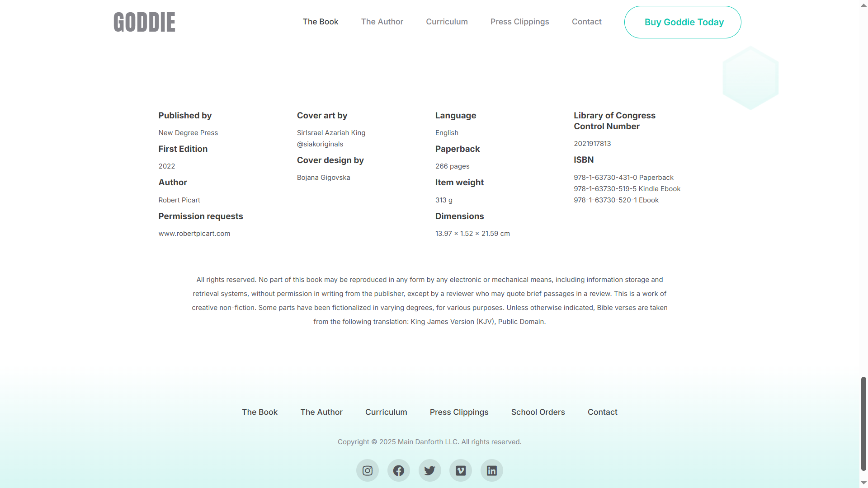Image resolution: width=868 pixels, height=488 pixels.
Task: Open the Vimeo social icon
Action: click(x=461, y=470)
